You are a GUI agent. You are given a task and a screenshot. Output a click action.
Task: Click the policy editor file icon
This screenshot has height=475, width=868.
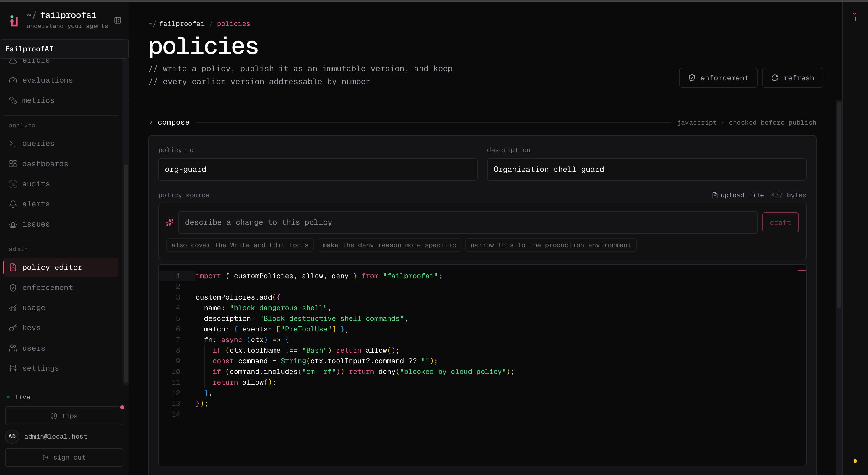(13, 267)
